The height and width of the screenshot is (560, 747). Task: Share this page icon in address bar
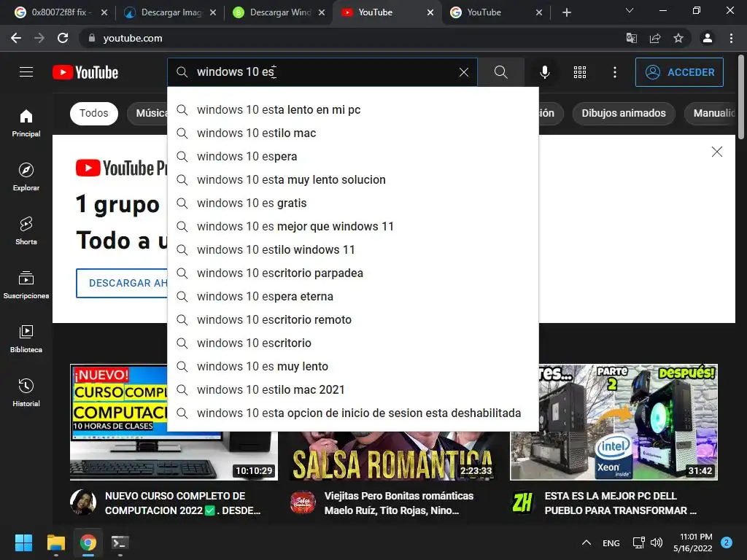[655, 38]
